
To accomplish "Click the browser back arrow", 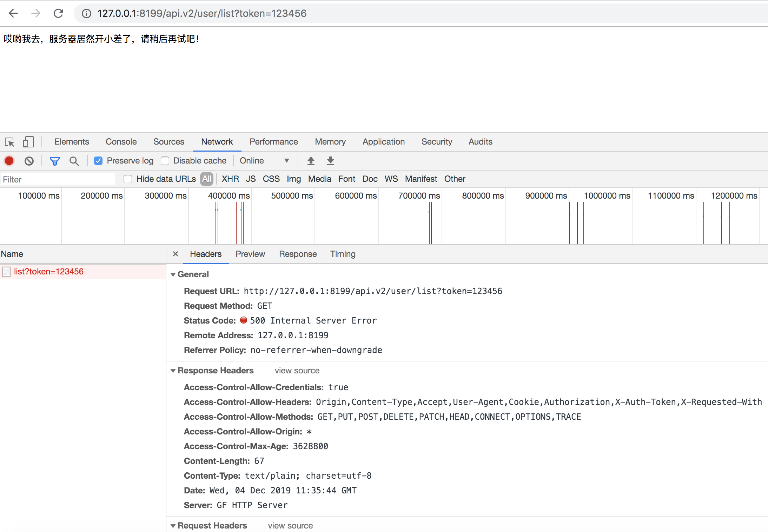I will pos(13,13).
